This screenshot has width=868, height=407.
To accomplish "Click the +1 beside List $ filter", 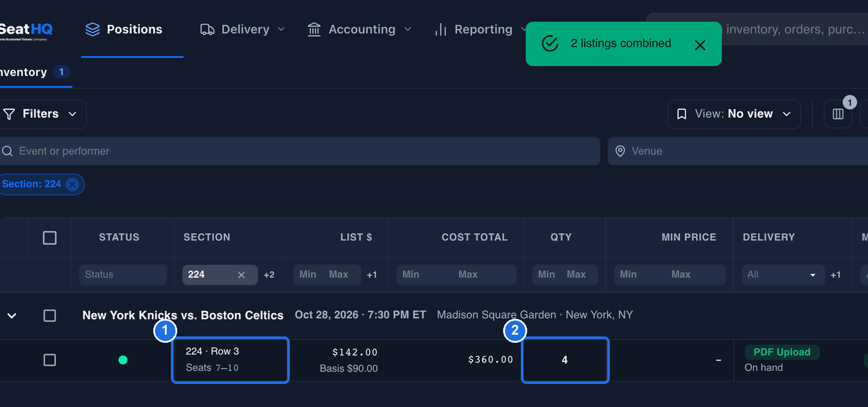I will (372, 275).
